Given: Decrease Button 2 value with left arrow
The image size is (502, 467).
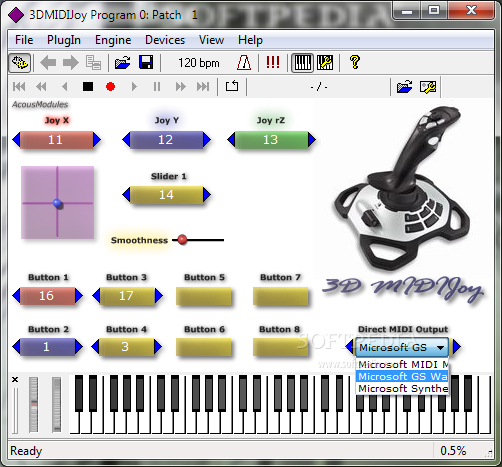Looking at the screenshot, I should pyautogui.click(x=16, y=347).
